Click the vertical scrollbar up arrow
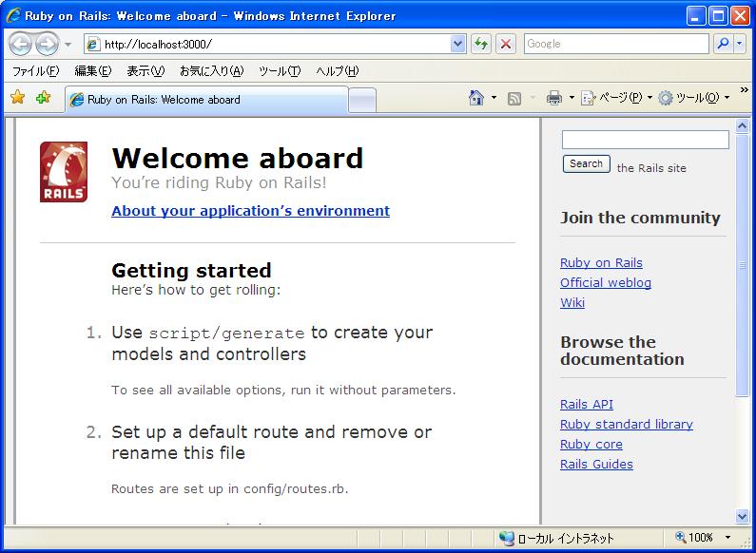756x553 pixels. coord(743,126)
